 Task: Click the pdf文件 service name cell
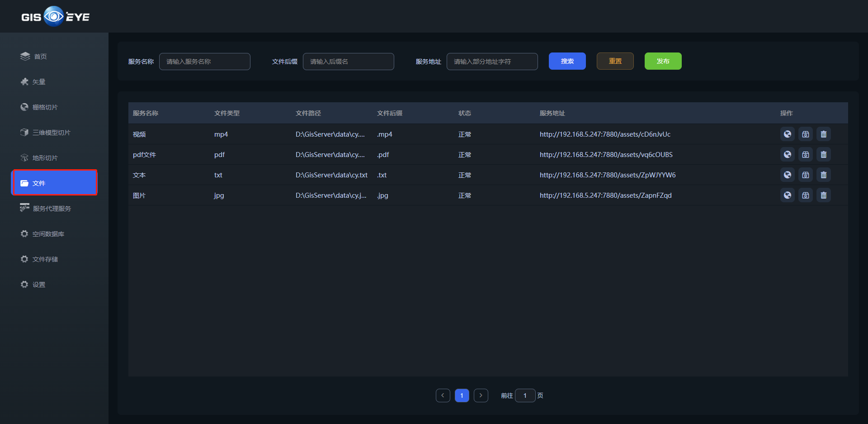coord(144,155)
